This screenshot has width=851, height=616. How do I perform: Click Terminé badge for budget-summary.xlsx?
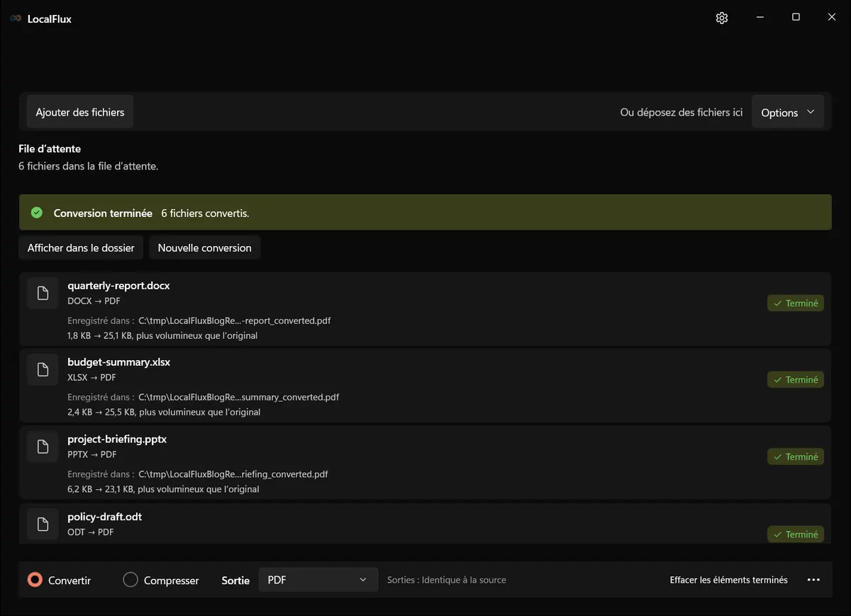(795, 380)
